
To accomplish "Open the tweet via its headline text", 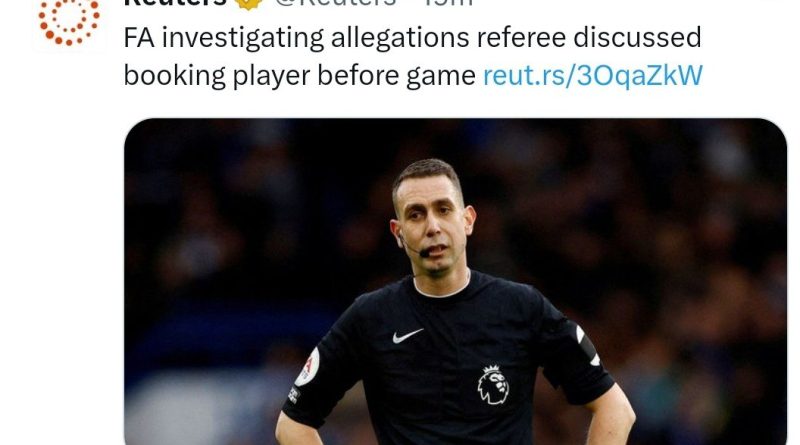I will pos(413,57).
